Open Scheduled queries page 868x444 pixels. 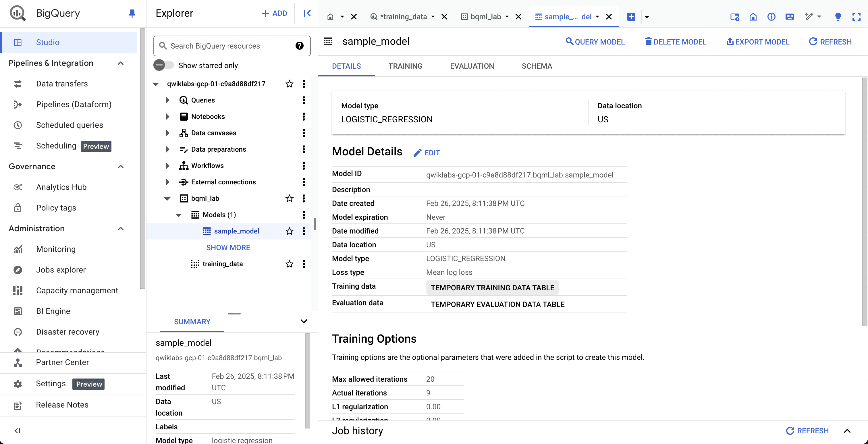70,125
